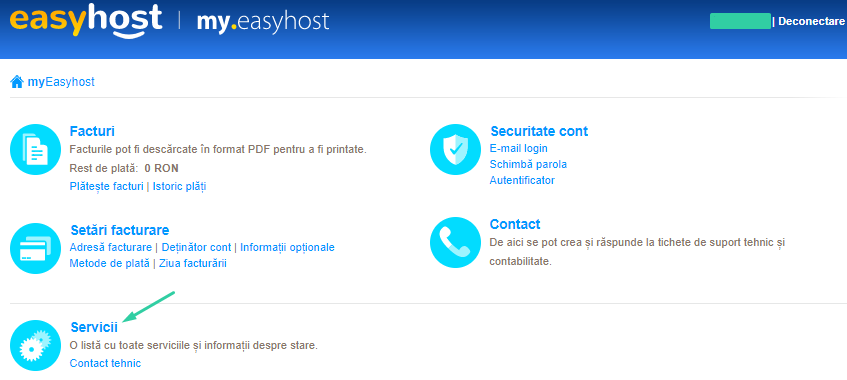Open the Servicii heading link
This screenshot has height=380, width=847.
[x=94, y=328]
